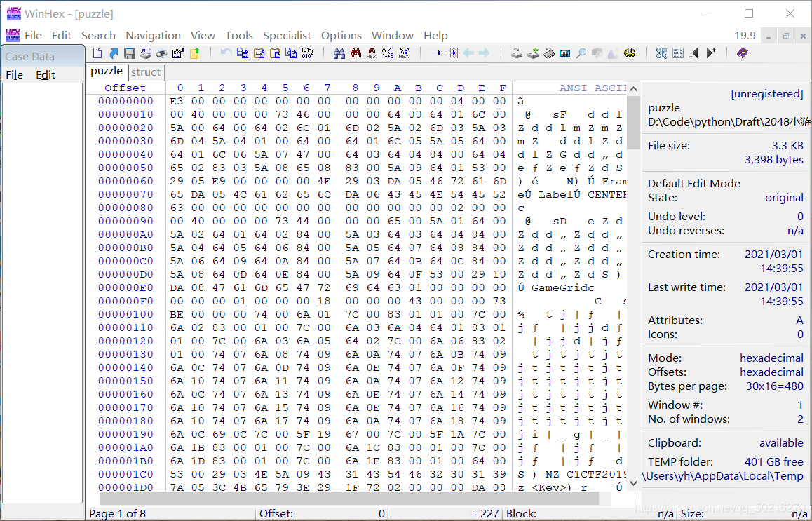This screenshot has height=521, width=812.
Task: Open Find Text with the binoculars icon
Action: (x=339, y=53)
